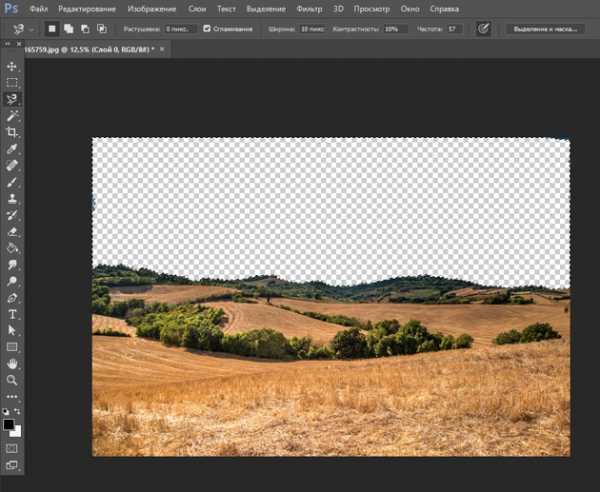Toggle the tablet pen pressure button

pos(484,29)
